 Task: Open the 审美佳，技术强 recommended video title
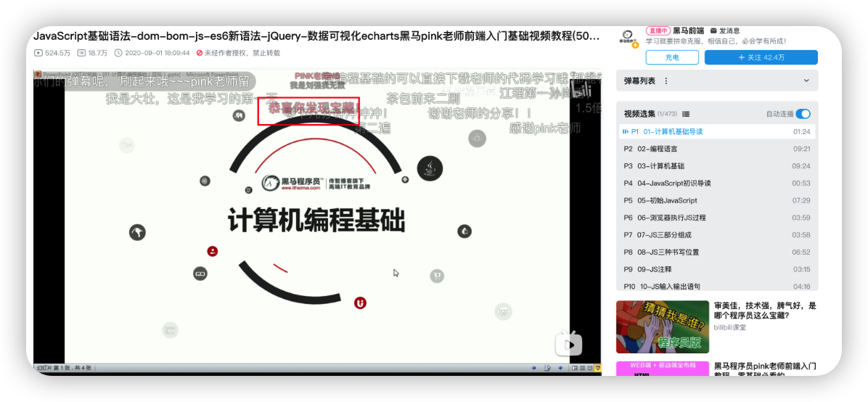pos(765,311)
